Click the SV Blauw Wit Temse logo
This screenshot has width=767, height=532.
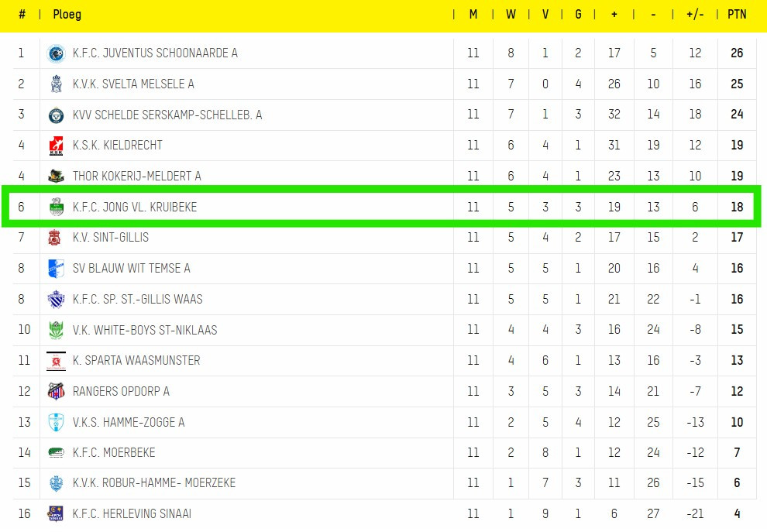[56, 268]
